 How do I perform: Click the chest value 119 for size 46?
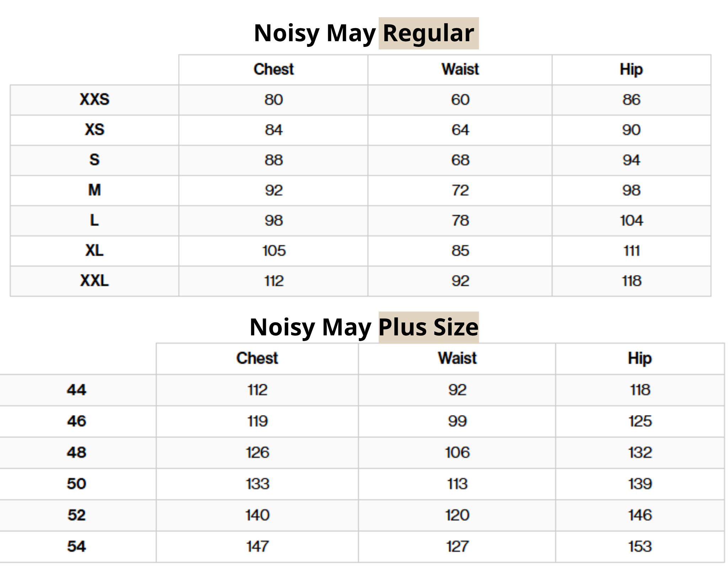point(257,421)
